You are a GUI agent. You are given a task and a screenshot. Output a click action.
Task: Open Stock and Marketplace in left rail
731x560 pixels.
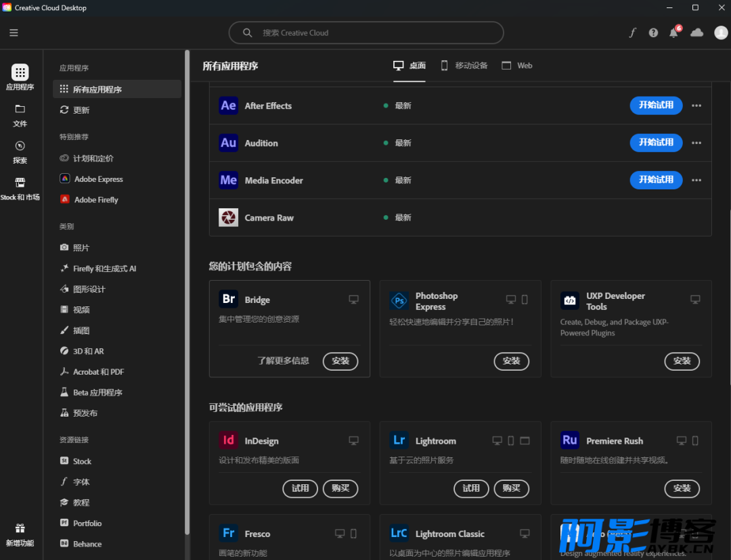20,188
